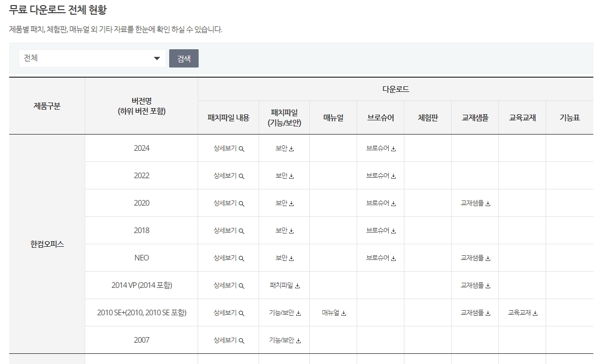Image resolution: width=602 pixels, height=364 pixels.
Task: Select the 2022 version name cell
Action: tap(142, 176)
